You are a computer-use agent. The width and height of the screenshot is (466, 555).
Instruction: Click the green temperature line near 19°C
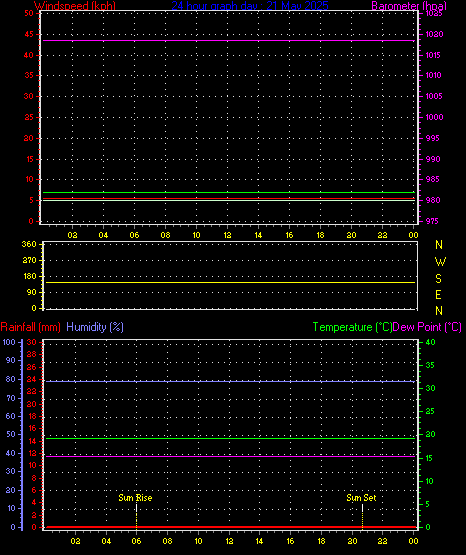tap(230, 439)
